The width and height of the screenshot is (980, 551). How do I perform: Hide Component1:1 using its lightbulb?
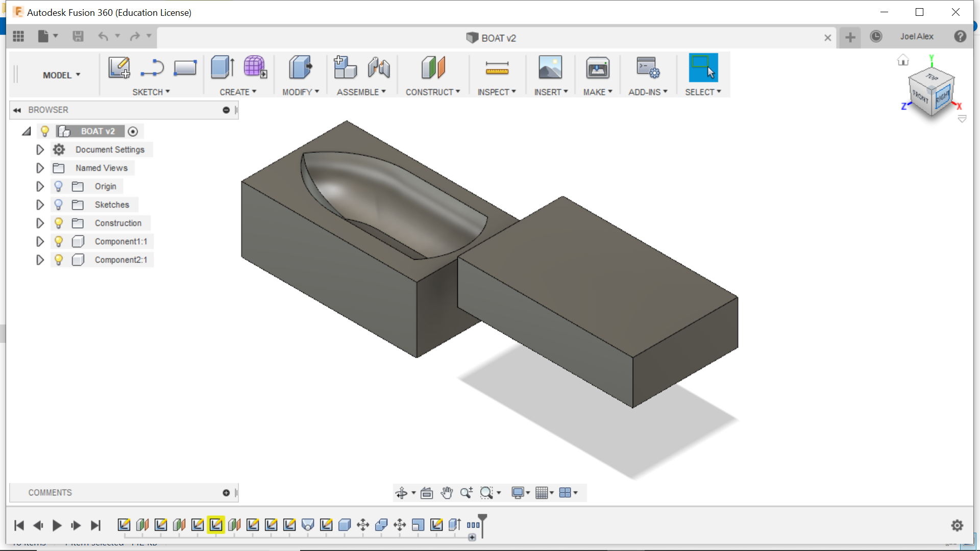[58, 241]
